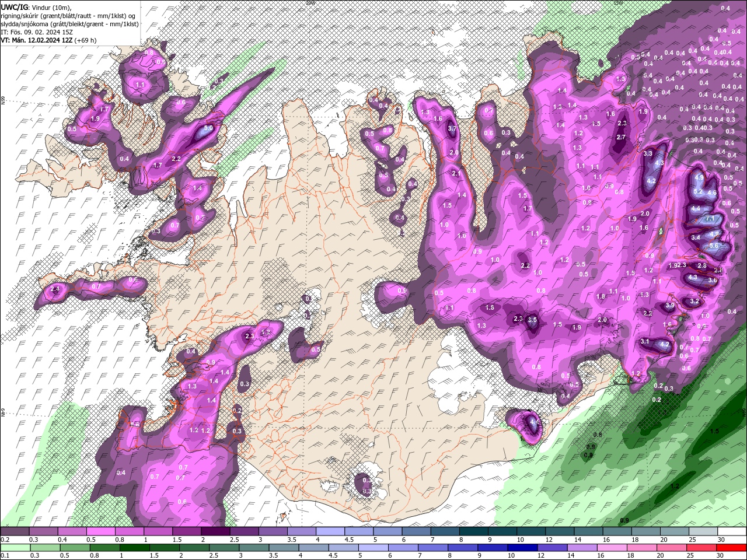Click the 0.1 label under the lower legend row

[x=5, y=556]
